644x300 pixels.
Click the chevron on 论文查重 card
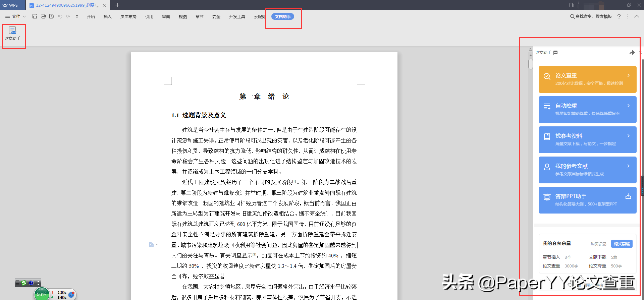pyautogui.click(x=629, y=75)
